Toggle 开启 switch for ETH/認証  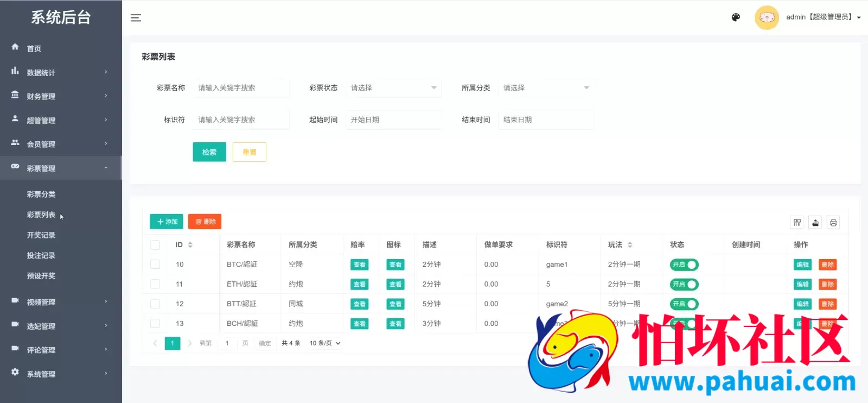(x=684, y=285)
